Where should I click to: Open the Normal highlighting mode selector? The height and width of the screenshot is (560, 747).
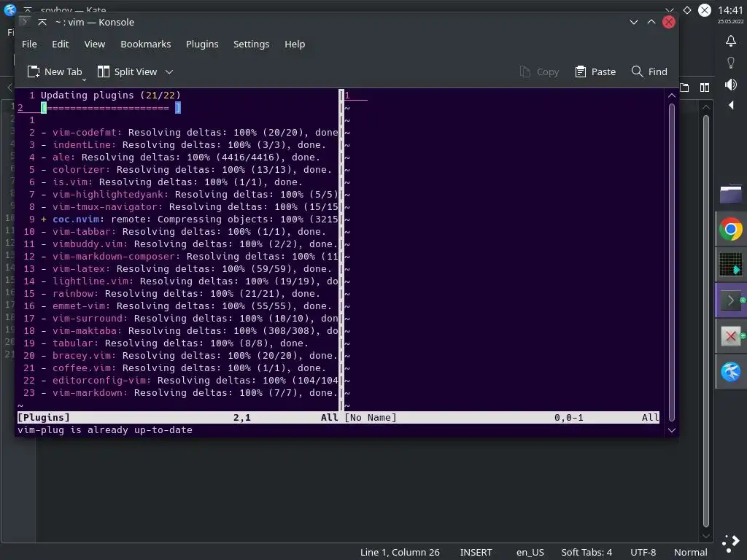(690, 553)
